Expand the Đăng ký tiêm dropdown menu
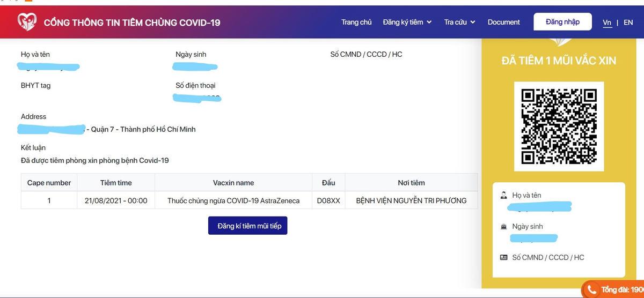This screenshot has height=298, width=644. [407, 23]
